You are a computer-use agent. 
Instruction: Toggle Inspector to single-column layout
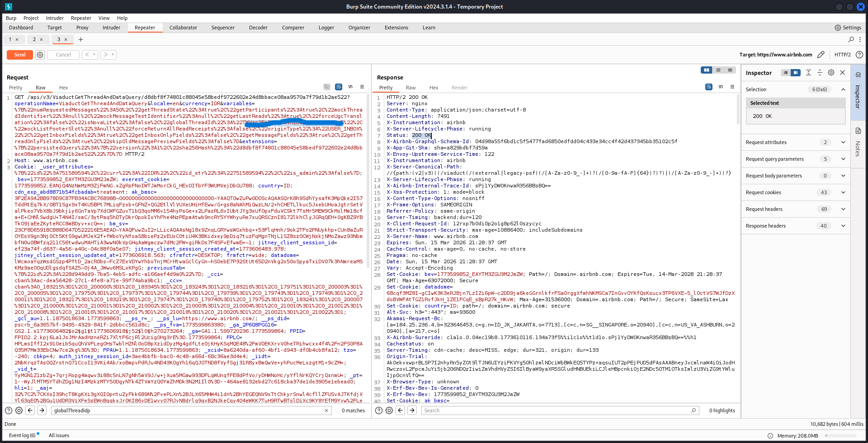point(786,72)
